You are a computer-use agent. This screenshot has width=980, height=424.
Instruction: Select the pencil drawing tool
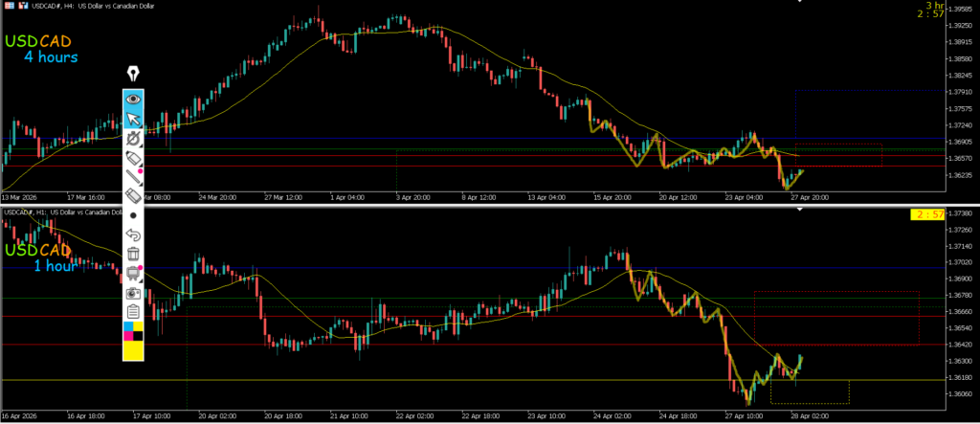click(x=133, y=176)
